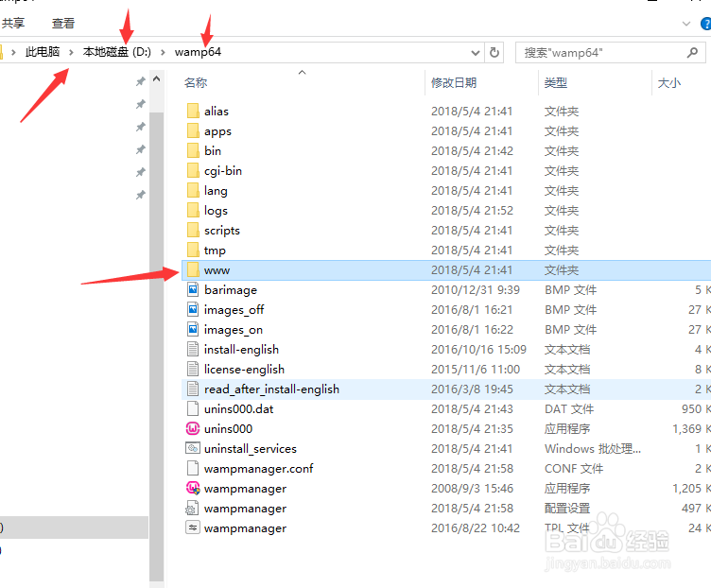Viewport: 711px width, 588px height.
Task: Click the search magnifier icon
Action: tap(692, 53)
